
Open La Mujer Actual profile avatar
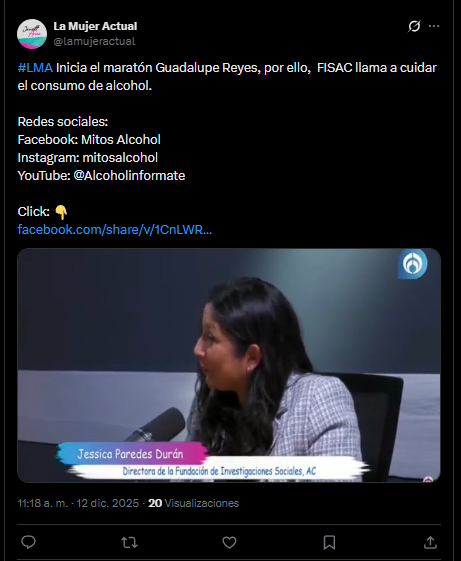coord(32,34)
